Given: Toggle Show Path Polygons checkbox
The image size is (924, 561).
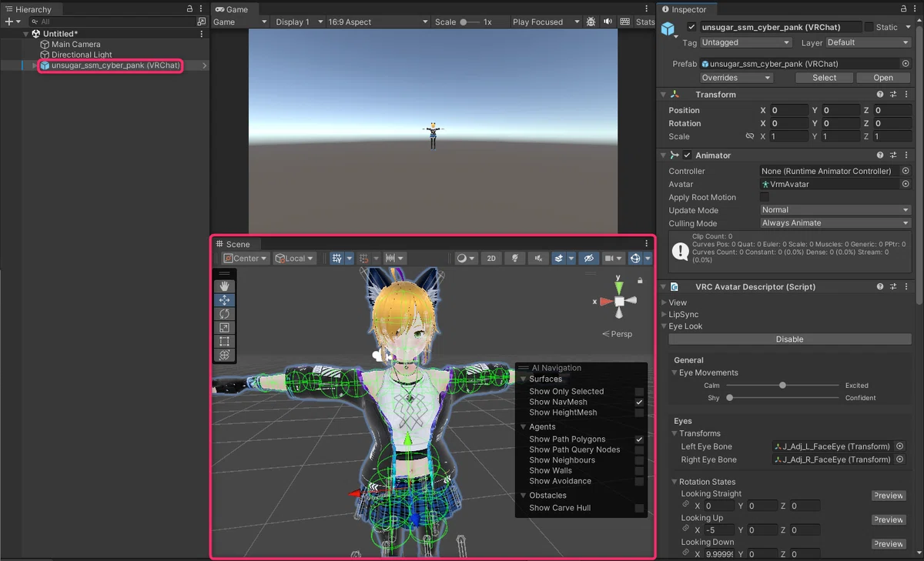Looking at the screenshot, I should [x=639, y=439].
